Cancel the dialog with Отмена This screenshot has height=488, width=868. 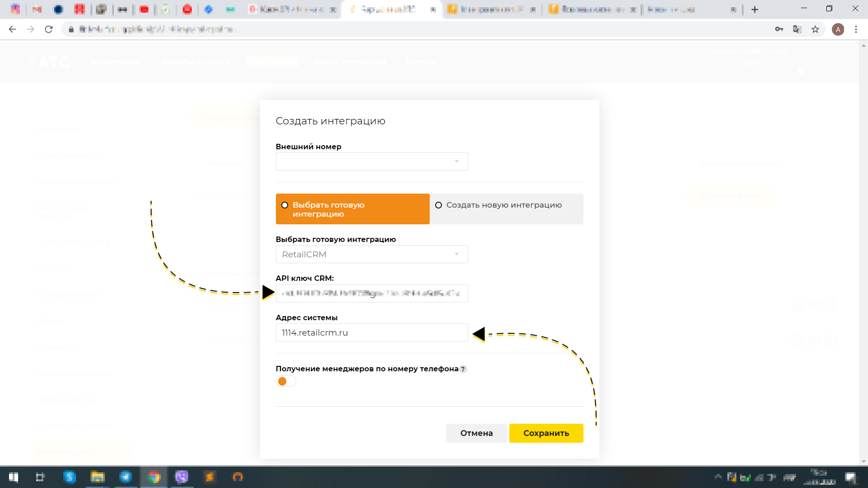[476, 433]
